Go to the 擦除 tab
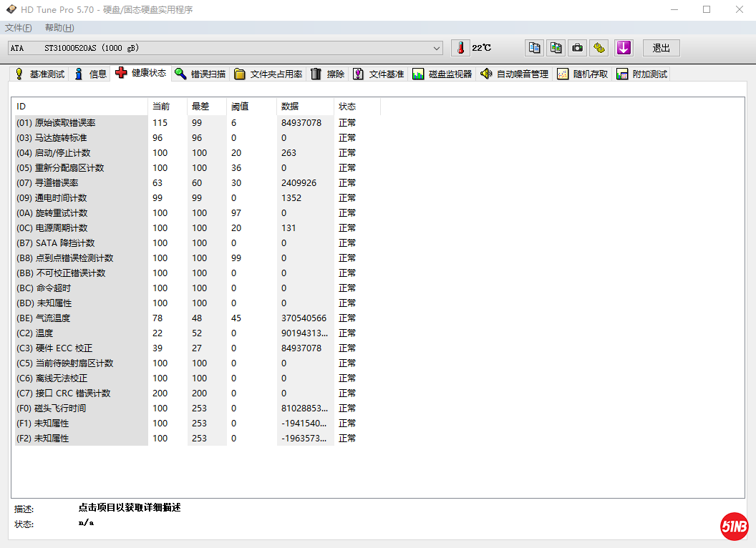The width and height of the screenshot is (756, 548). [329, 74]
